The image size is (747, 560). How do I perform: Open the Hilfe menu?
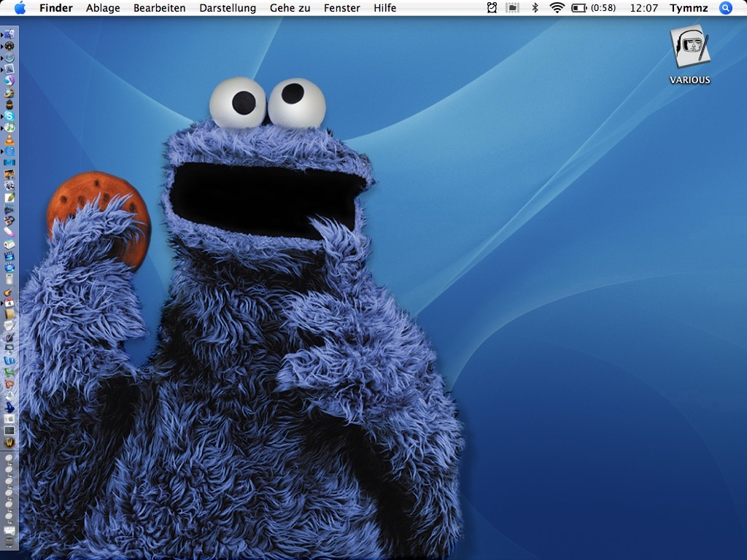point(385,8)
